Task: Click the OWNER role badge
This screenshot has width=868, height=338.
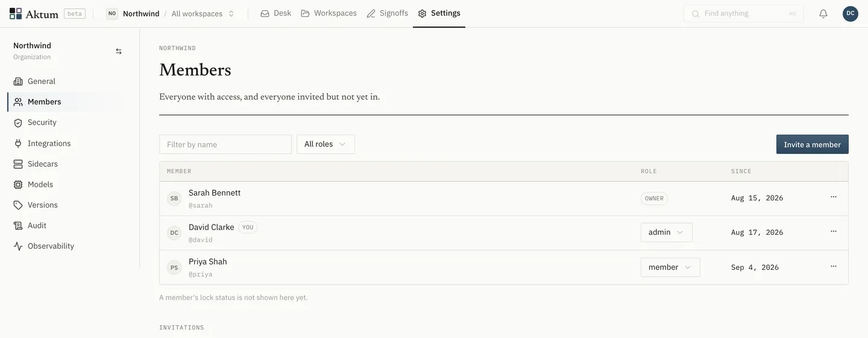Action: click(x=654, y=198)
